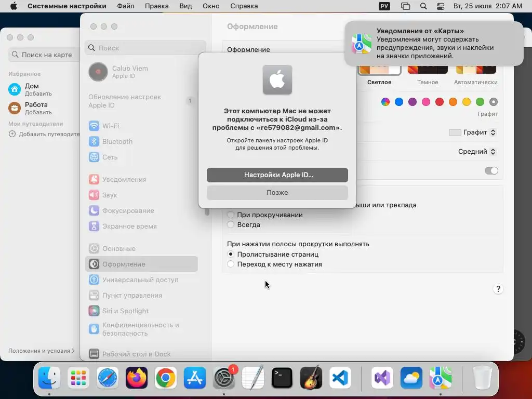Viewport: 532px width, 399px height.
Task: Open Control Center in menu bar
Action: click(441, 6)
